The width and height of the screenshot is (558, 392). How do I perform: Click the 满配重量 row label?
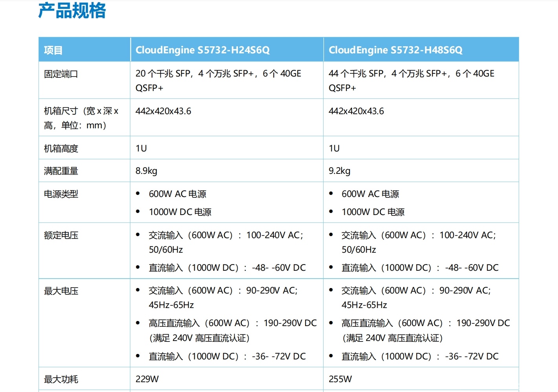point(61,171)
